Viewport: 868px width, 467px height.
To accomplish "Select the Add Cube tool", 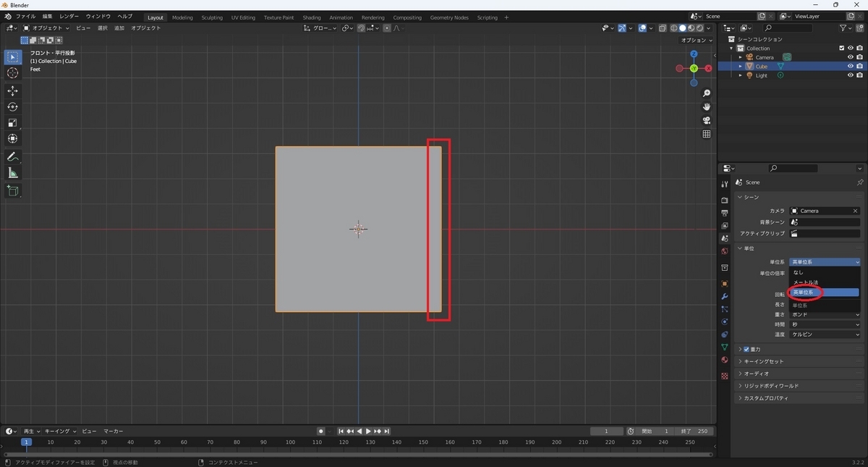I will pyautogui.click(x=12, y=190).
